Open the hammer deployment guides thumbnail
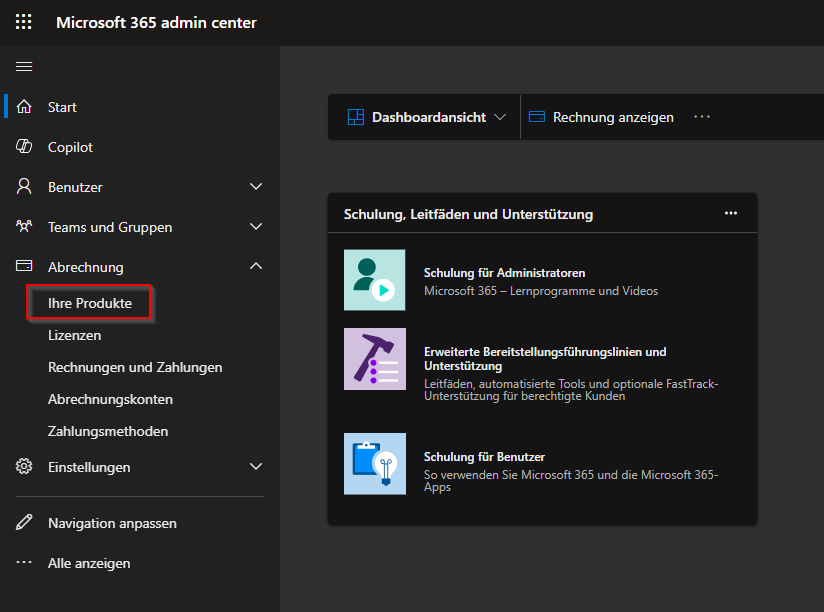 tap(375, 359)
